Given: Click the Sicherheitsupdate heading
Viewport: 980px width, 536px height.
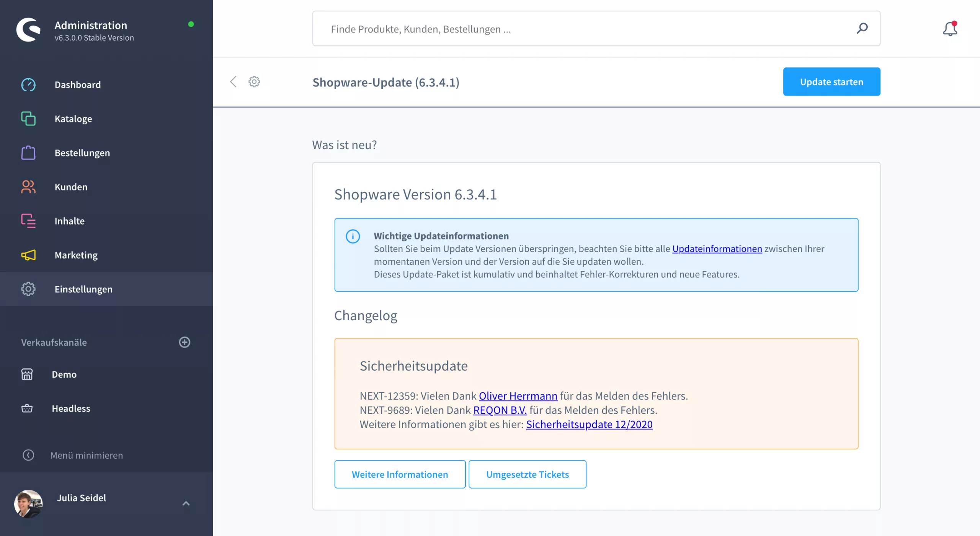Looking at the screenshot, I should tap(413, 366).
